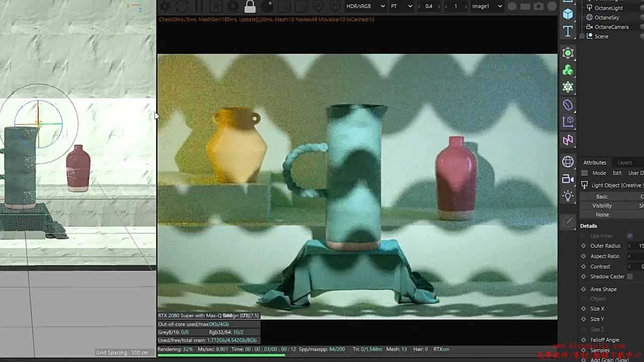Viewport: 644px width, 362px height.
Task: Open the HDR/sRGB color space dropdown
Action: [x=366, y=7]
